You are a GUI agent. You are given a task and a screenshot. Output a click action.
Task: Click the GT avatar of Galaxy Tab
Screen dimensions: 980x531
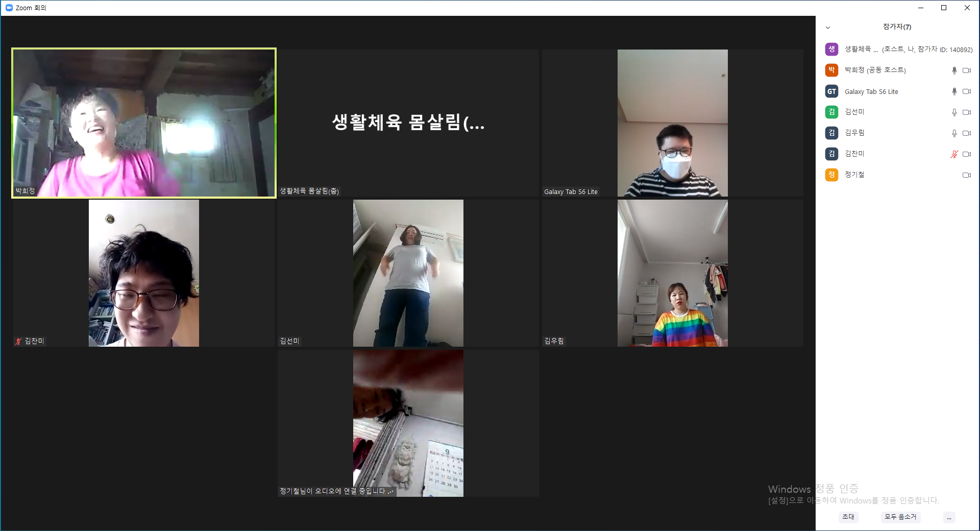831,91
